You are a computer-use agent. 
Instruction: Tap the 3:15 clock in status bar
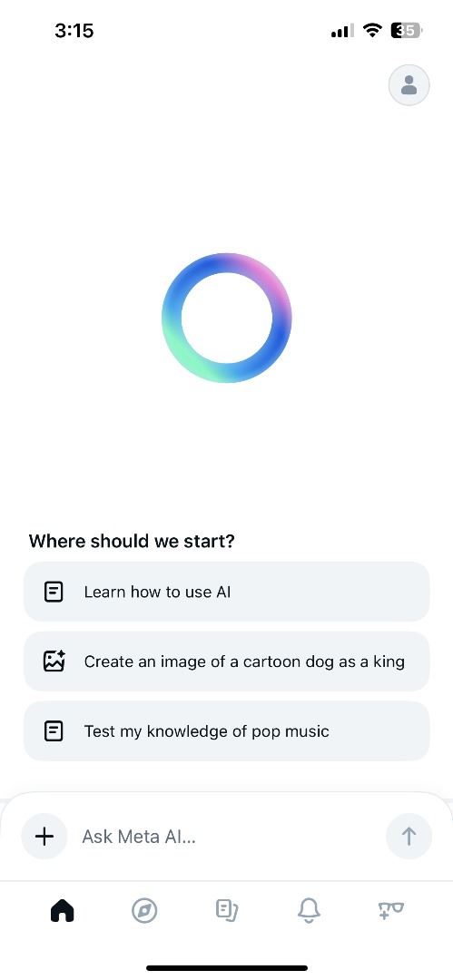pos(74,31)
